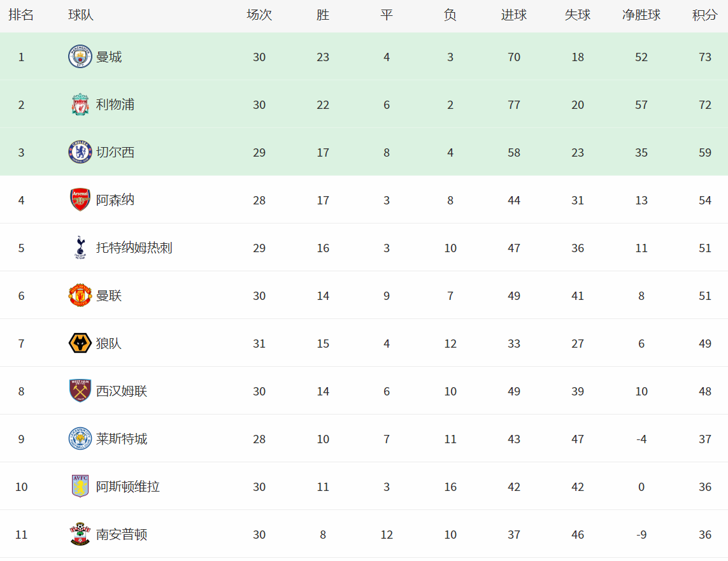Click the Manchester United club crest

(x=80, y=295)
